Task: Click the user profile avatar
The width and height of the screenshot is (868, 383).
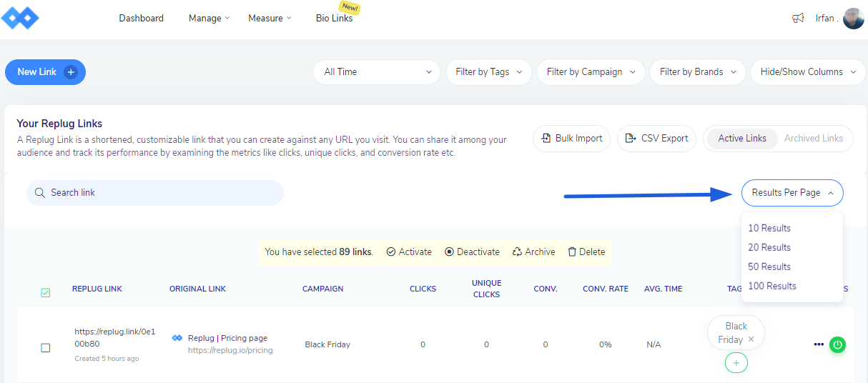Action: click(x=853, y=18)
